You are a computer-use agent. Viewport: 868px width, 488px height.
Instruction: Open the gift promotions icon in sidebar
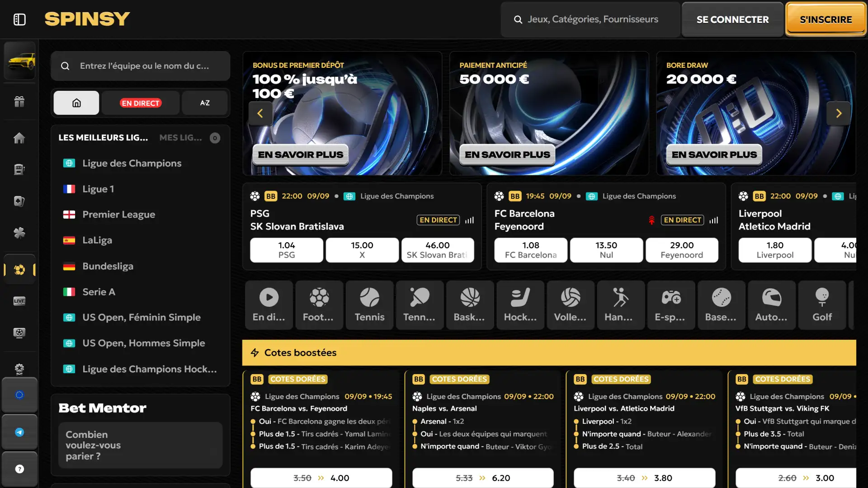click(x=19, y=102)
